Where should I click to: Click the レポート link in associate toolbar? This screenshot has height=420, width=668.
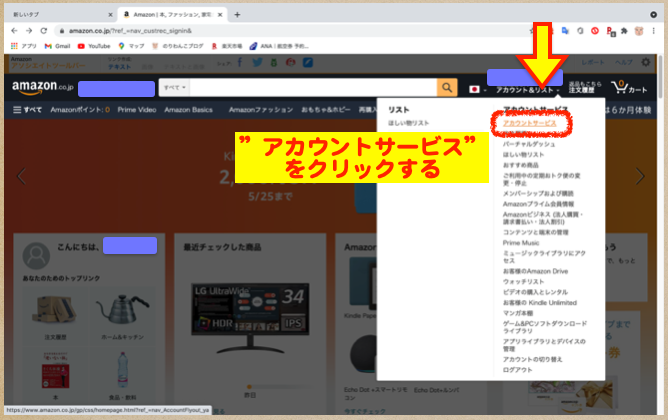(593, 62)
